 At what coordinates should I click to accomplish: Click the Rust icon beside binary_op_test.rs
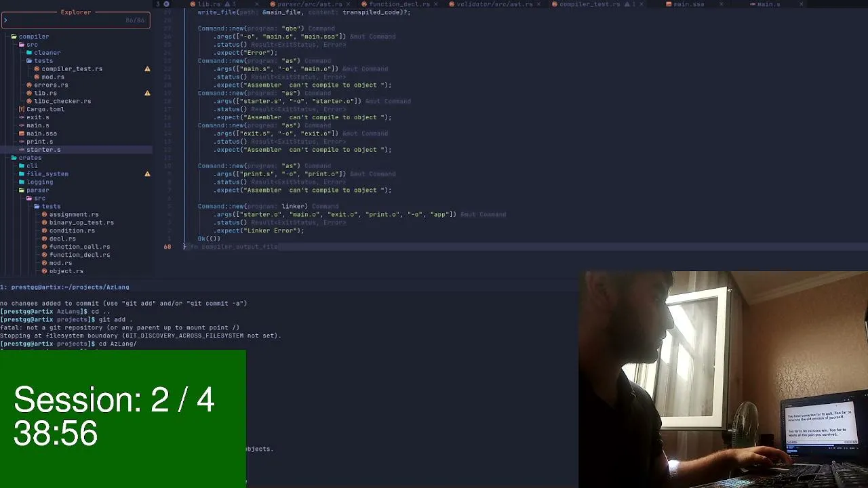[44, 223]
